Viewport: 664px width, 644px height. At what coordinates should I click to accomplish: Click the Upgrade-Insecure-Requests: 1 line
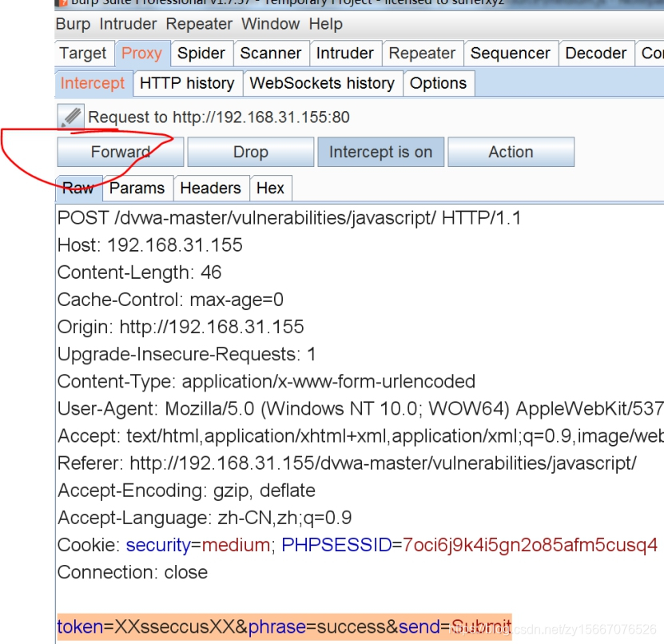[187, 355]
